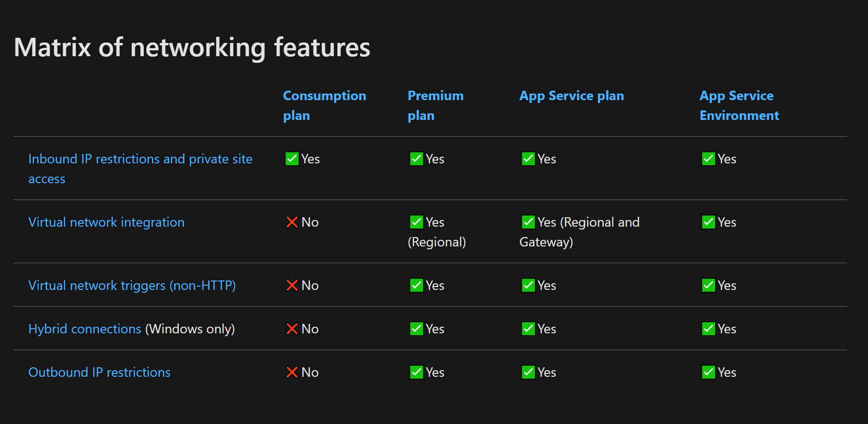Click red X icon in Virtual network triggers row
The width and height of the screenshot is (868, 424).
point(292,285)
